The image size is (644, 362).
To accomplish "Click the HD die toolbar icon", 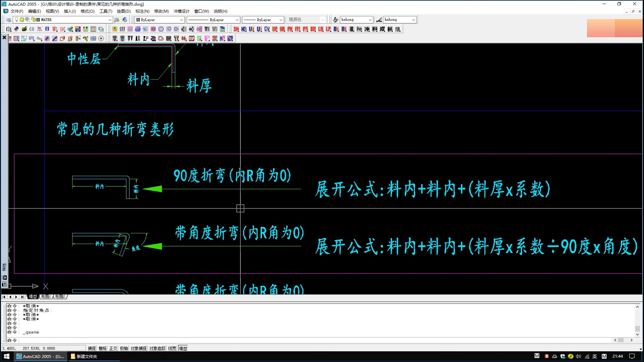I will (x=244, y=29).
